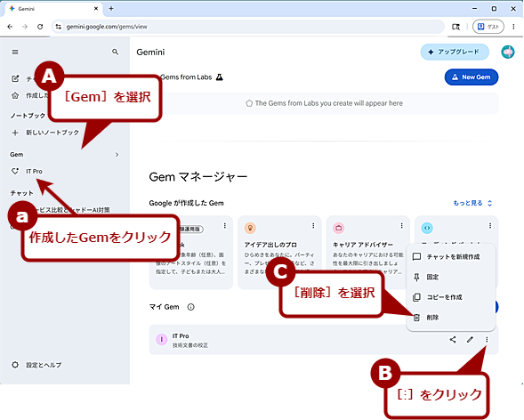Click the three-dot menu for IT Pro
The width and height of the screenshot is (524, 420).
(x=487, y=340)
